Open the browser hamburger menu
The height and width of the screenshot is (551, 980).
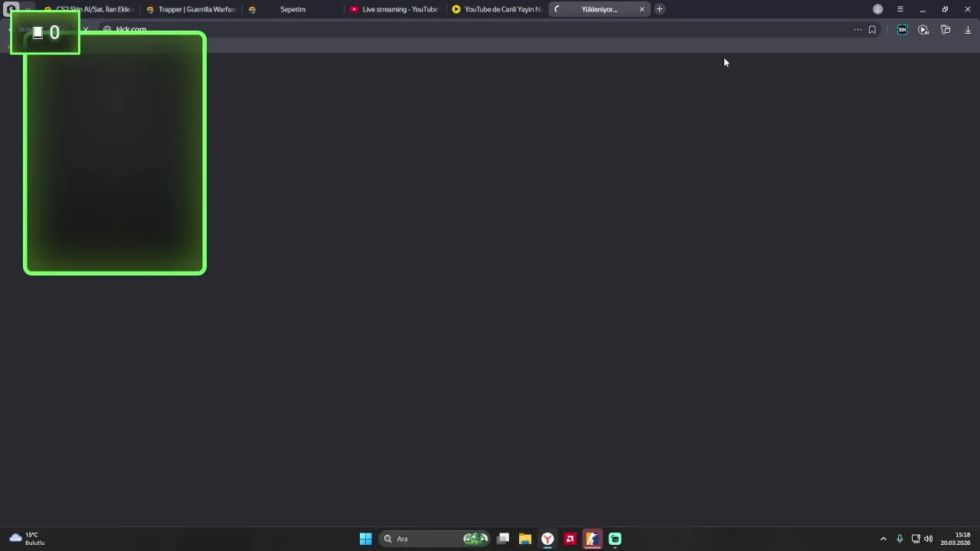(900, 9)
